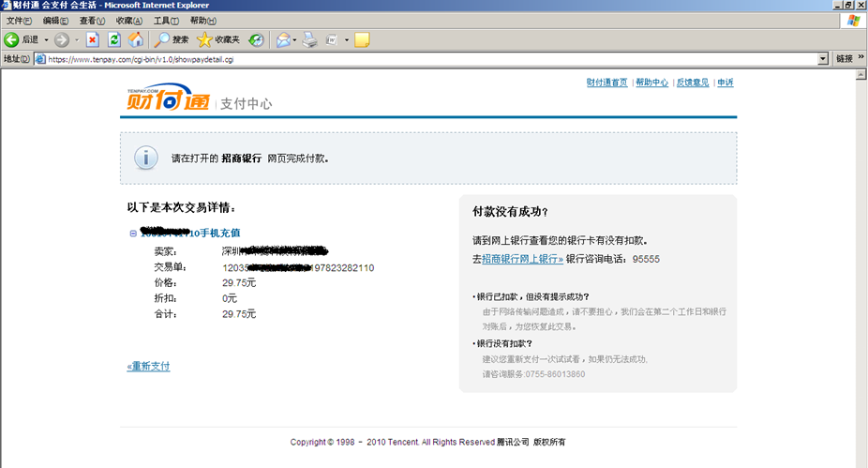Image resolution: width=868 pixels, height=468 pixels.
Task: Click the History toolbar icon
Action: (x=255, y=39)
